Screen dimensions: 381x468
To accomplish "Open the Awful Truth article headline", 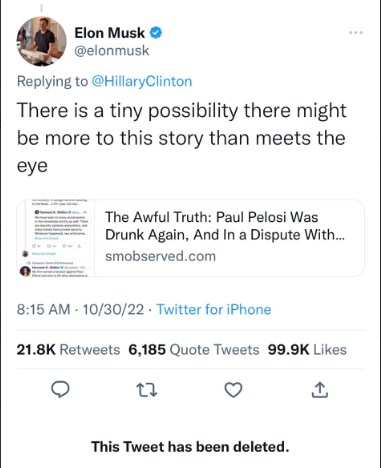I will pyautogui.click(x=225, y=226).
